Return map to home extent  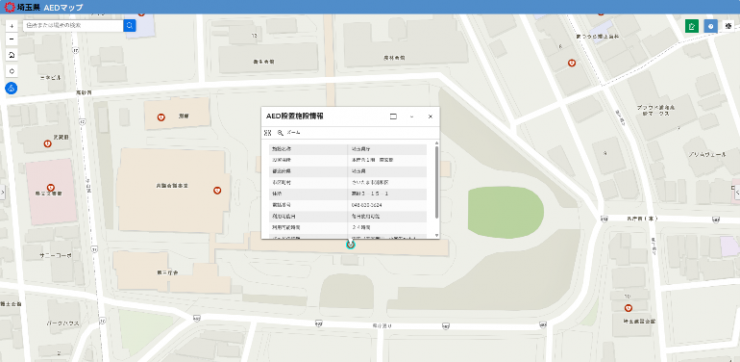pos(12,55)
